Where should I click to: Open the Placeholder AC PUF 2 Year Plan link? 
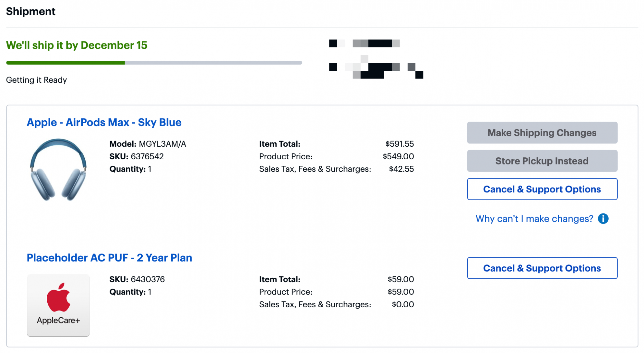point(109,258)
